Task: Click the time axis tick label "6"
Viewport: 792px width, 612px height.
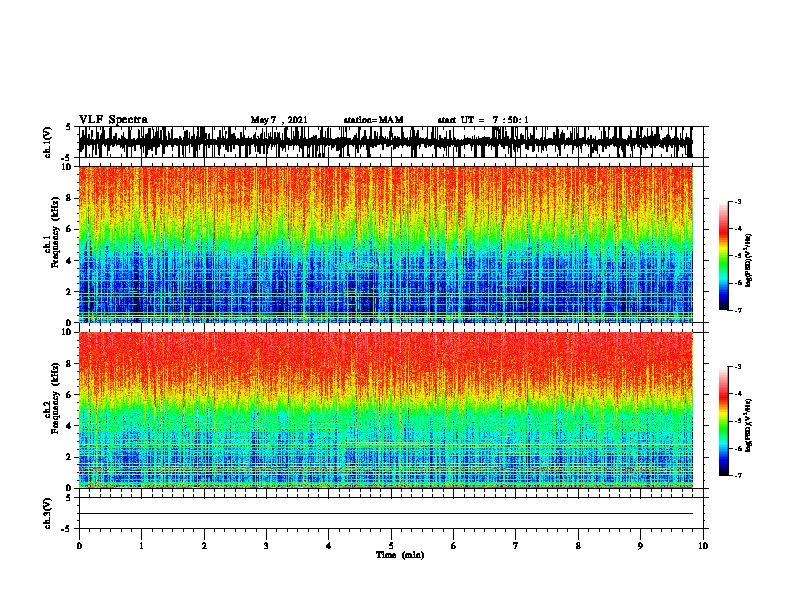Action: point(454,546)
